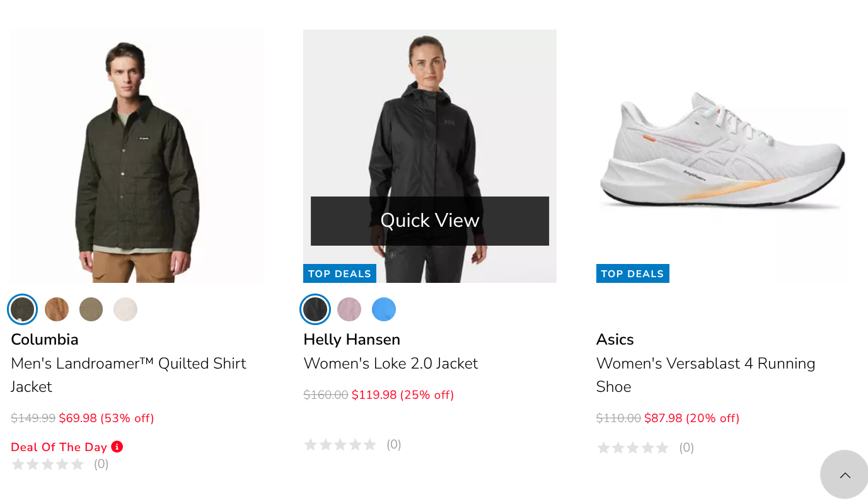Select the pink color option for the Loke 2.0 Jacket
Screen dimensions: 868x504
[349, 309]
